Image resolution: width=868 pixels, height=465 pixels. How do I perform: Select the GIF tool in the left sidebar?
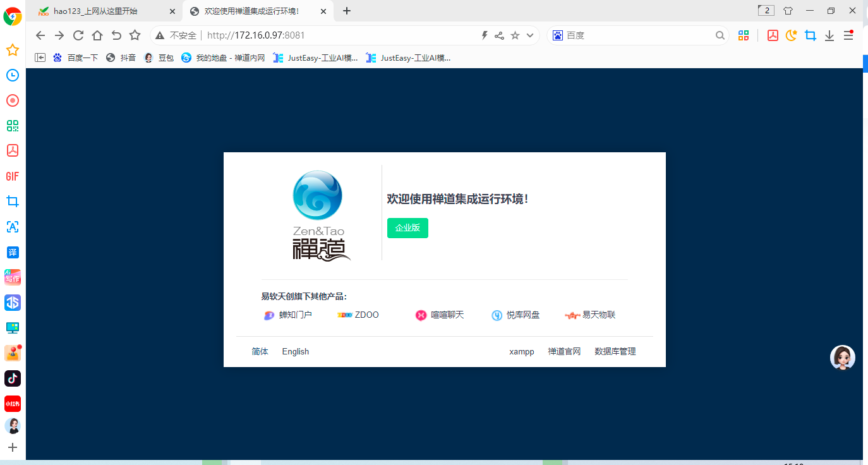click(x=12, y=176)
